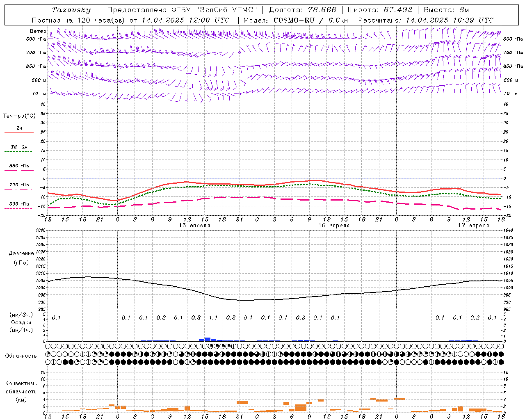Click the model name COSMO-RU / 6.6км
Screen dimensions: 525x420
[311, 20]
